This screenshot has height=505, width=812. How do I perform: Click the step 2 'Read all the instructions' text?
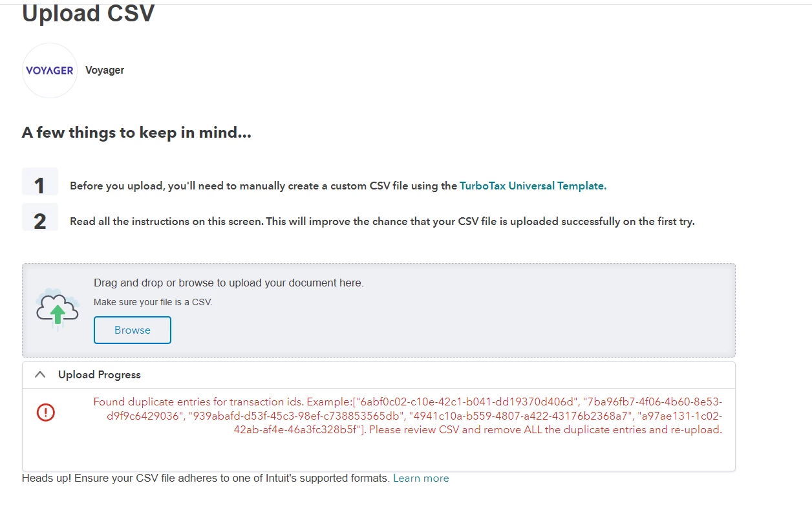click(382, 221)
